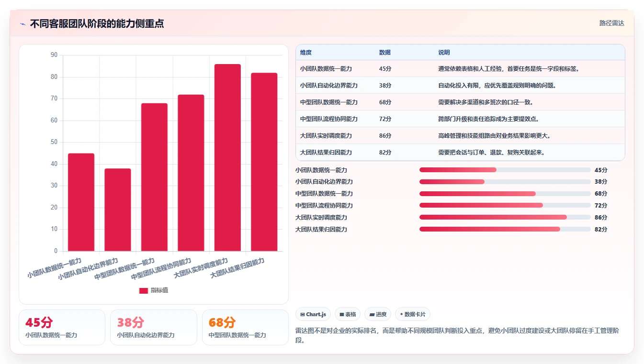The height and width of the screenshot is (364, 644).
Task: Click table cell 中型团队数据统一能力
Action: 329,102
